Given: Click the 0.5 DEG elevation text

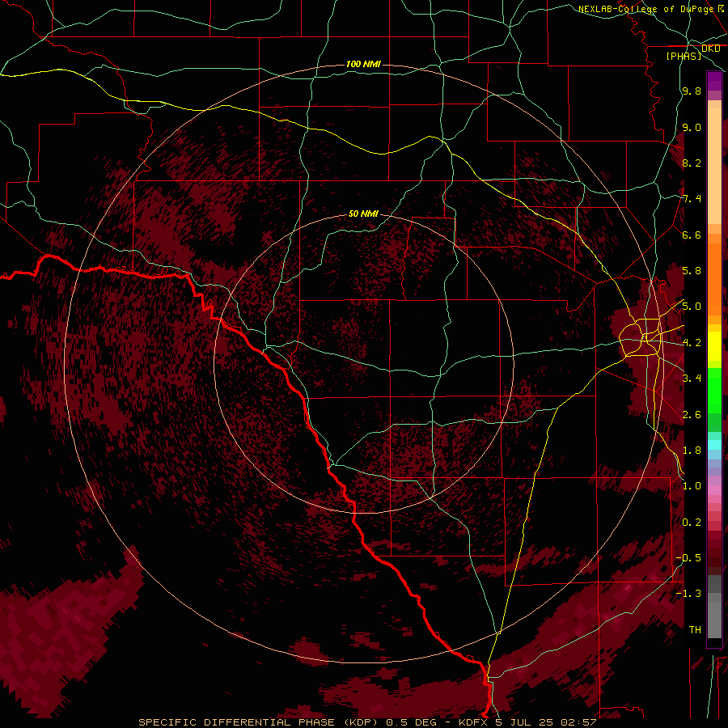Looking at the screenshot, I should pos(410,722).
